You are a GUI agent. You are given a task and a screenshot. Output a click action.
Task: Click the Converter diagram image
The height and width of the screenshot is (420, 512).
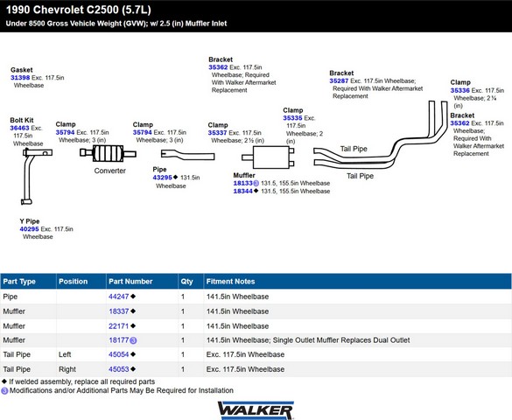tap(108, 153)
